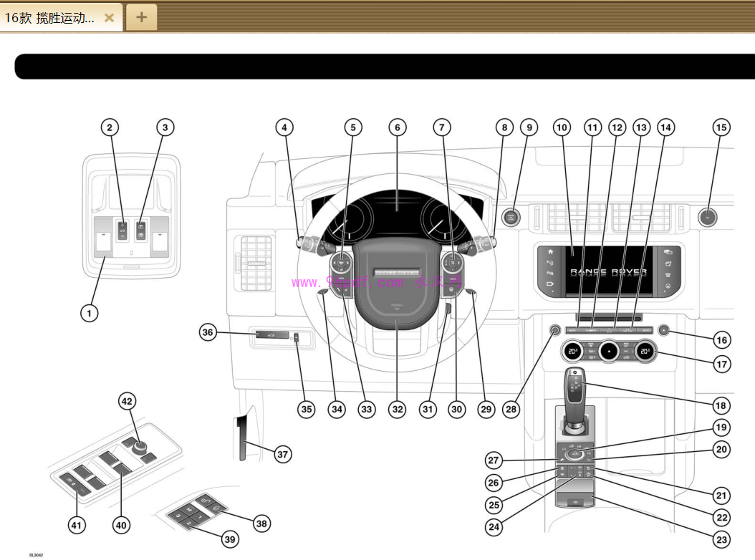Click the engine start/stop button

click(x=511, y=216)
